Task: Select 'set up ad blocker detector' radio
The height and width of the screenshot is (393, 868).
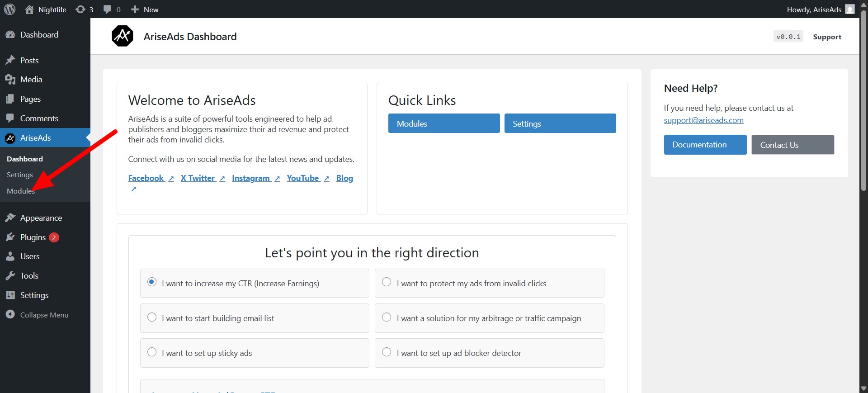Action: pos(387,352)
